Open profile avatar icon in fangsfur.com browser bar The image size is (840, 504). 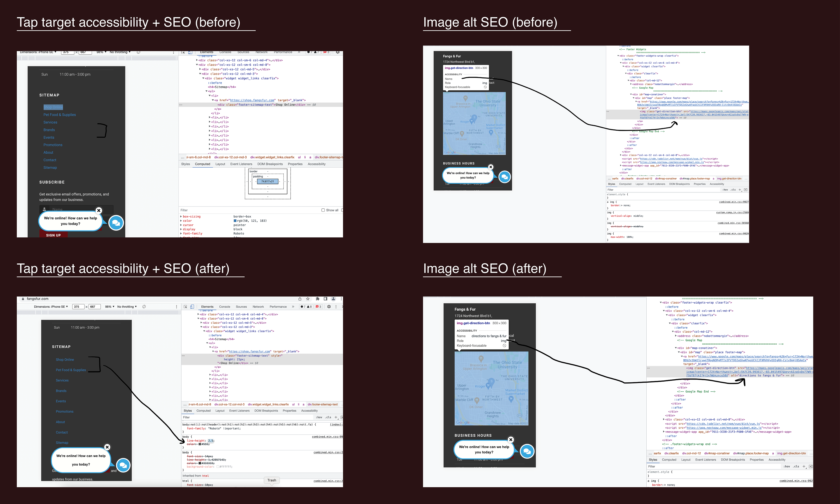(x=333, y=299)
